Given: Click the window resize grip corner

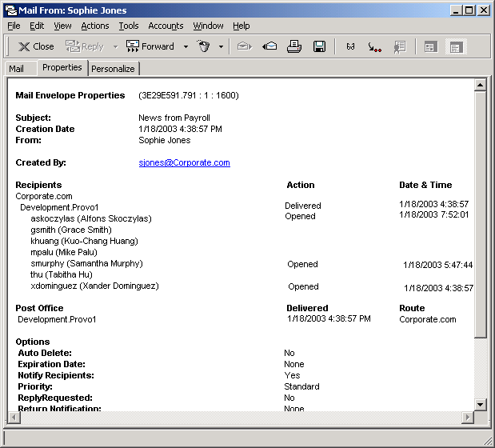Looking at the screenshot, I should (489, 441).
